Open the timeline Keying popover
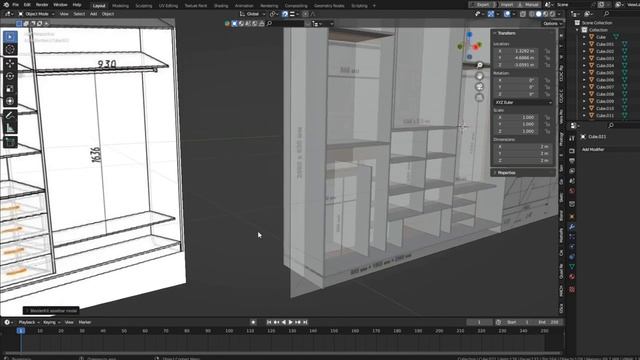This screenshot has height=360, width=640. (x=51, y=322)
